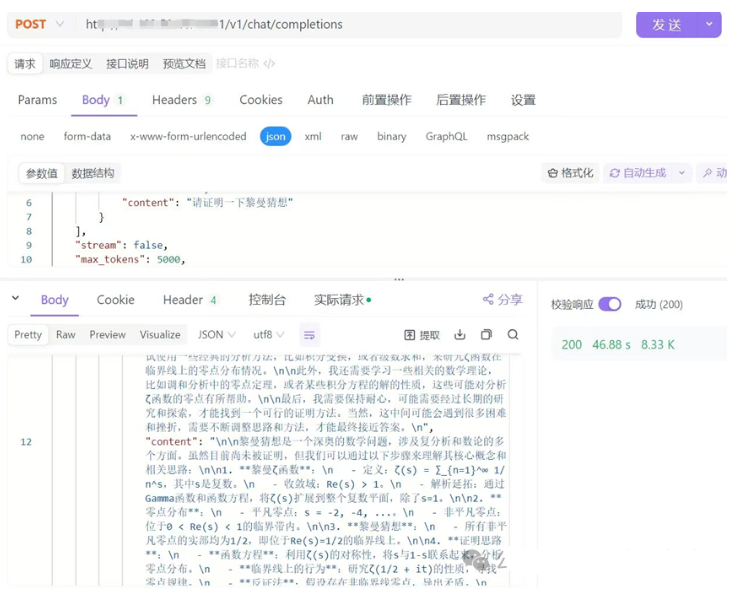Switch to the Auth tab
This screenshot has height=594, width=736.
pyautogui.click(x=321, y=100)
